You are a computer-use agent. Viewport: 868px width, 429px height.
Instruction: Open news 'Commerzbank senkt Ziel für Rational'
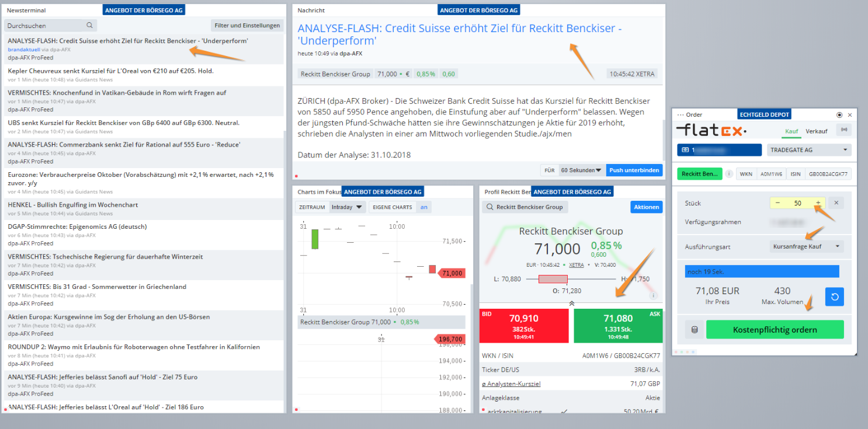click(144, 152)
